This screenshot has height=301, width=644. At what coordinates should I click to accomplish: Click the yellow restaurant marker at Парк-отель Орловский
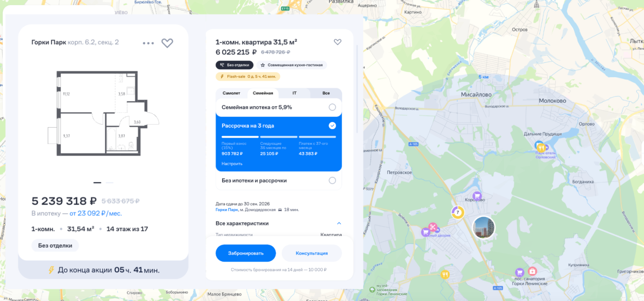point(542,147)
